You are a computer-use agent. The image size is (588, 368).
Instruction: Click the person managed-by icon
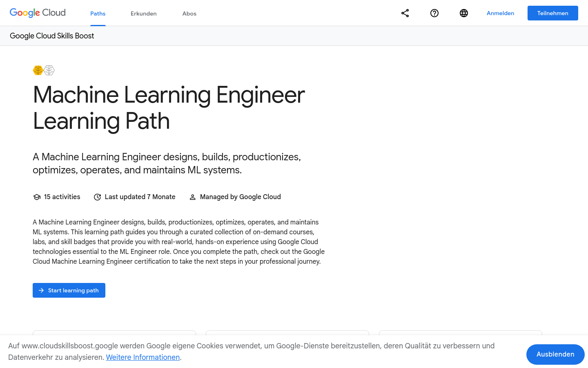pos(193,197)
